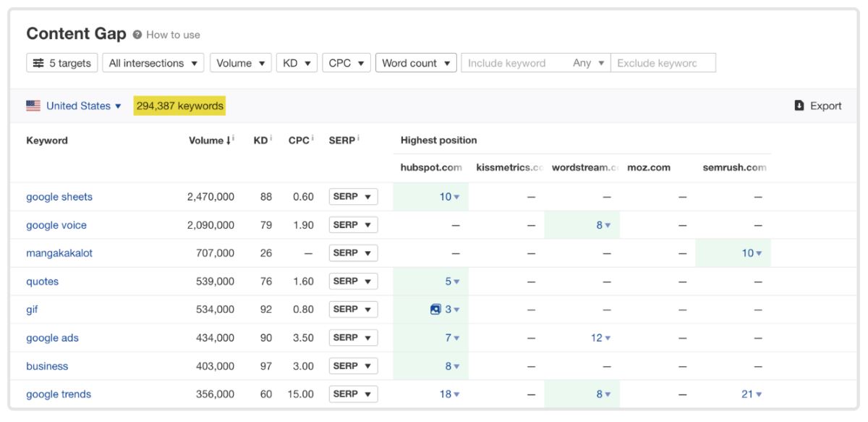
Task: Expand hubspot position 7 for google ads
Action: click(452, 338)
